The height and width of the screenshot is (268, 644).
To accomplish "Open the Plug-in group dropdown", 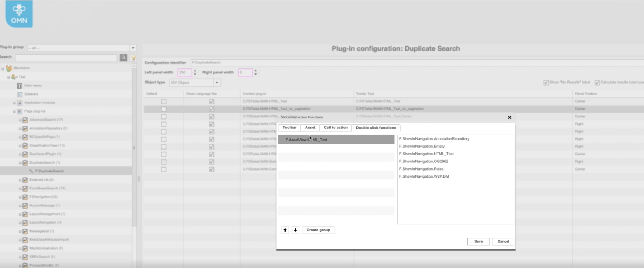I will coord(133,48).
